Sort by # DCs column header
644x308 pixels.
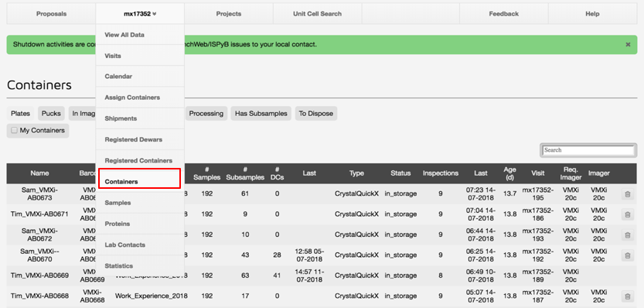(278, 173)
